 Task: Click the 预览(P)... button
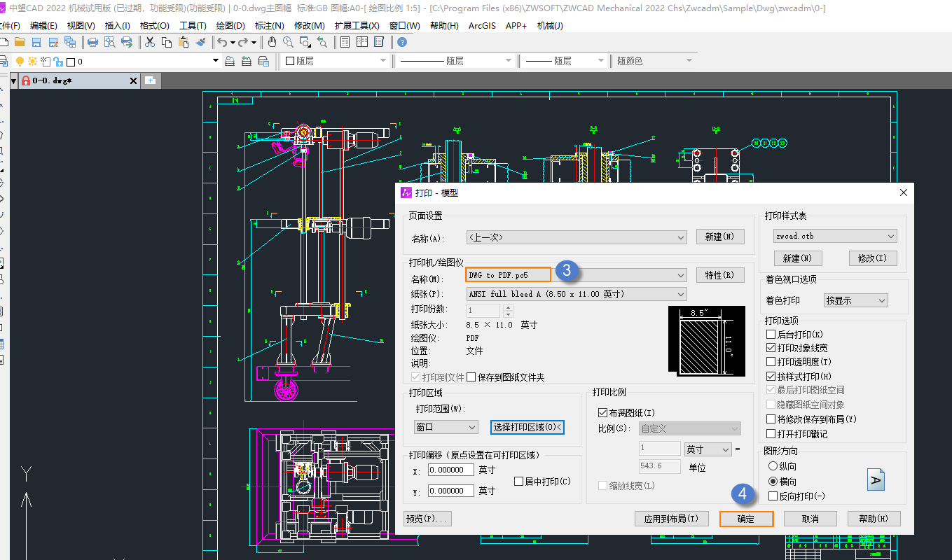point(427,519)
